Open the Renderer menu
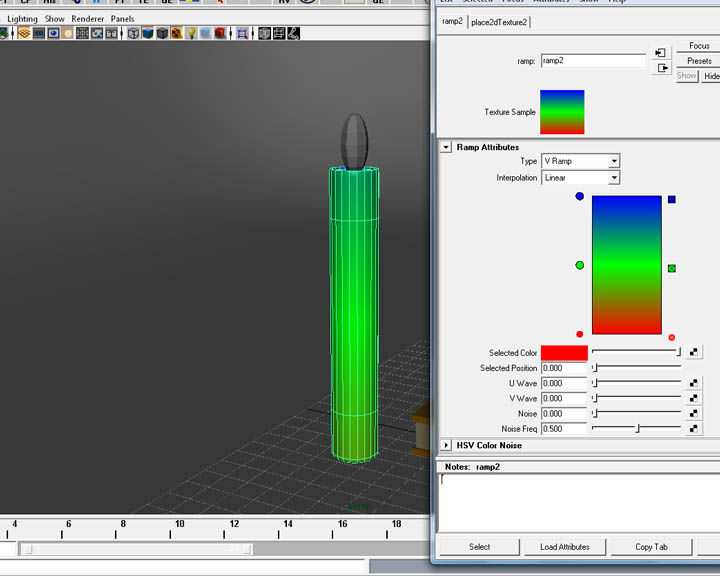 (x=87, y=19)
